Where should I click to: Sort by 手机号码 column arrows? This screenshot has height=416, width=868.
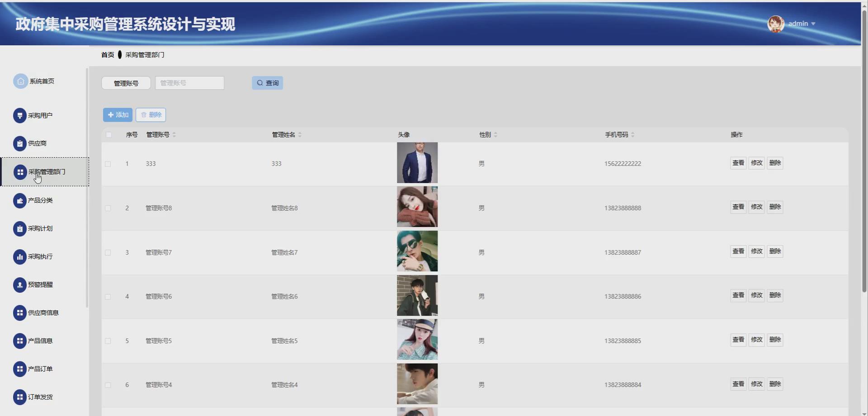click(632, 135)
